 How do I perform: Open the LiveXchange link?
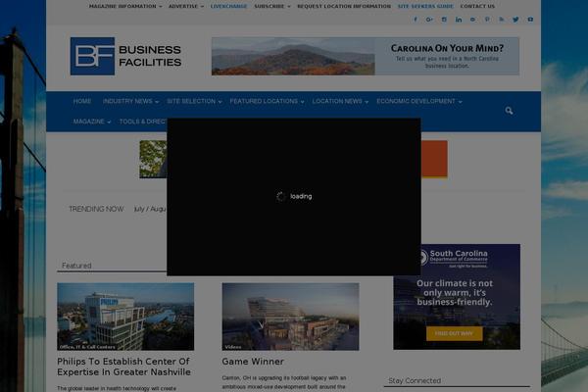pos(228,7)
